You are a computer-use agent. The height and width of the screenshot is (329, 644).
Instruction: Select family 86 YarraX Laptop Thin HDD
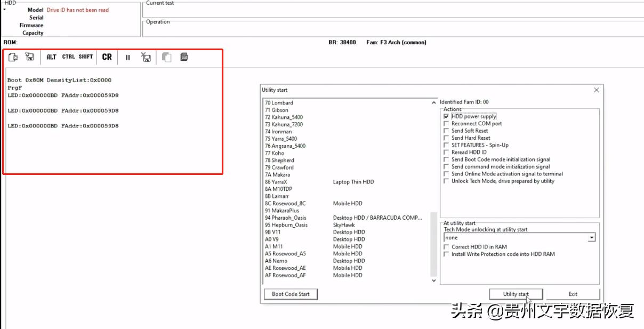point(347,182)
